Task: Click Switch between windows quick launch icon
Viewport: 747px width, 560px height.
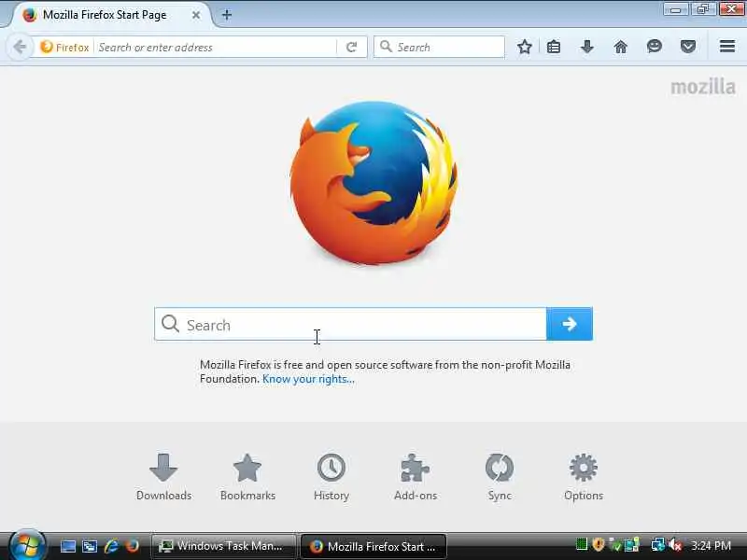Action: click(90, 546)
